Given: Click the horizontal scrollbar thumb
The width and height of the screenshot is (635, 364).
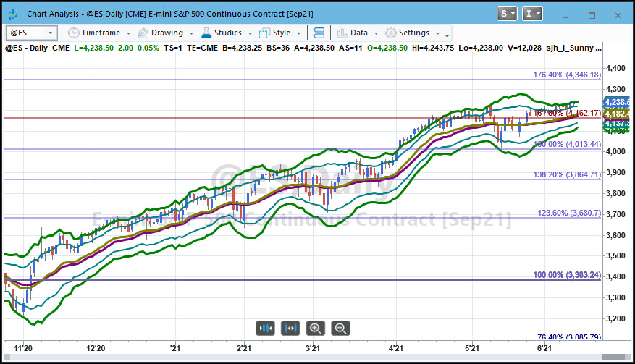Looking at the screenshot, I should point(613,357).
